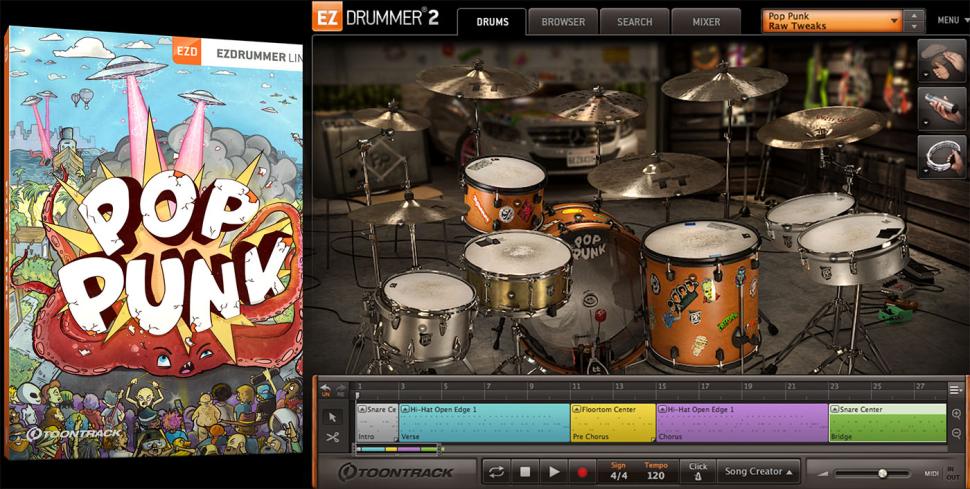This screenshot has width=970, height=489.
Task: Open the MENU dropdown
Action: [949, 20]
